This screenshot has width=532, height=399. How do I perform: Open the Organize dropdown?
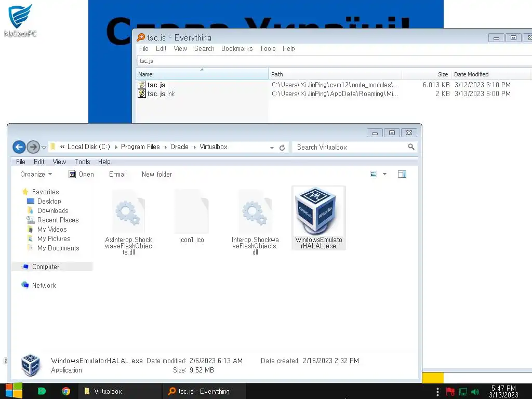[36, 174]
